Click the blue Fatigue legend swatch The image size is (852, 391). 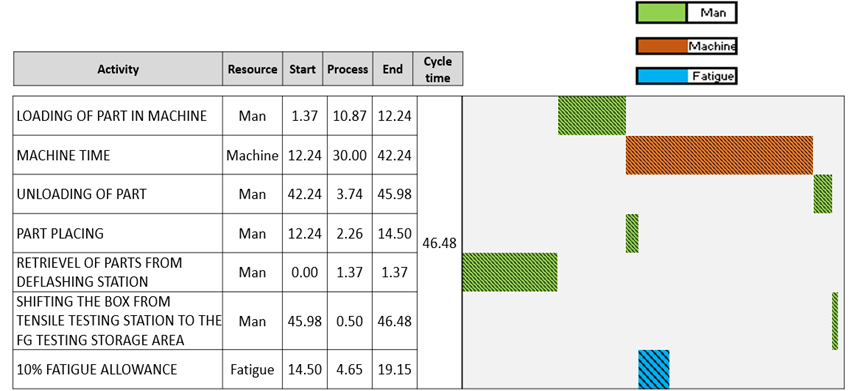[662, 77]
